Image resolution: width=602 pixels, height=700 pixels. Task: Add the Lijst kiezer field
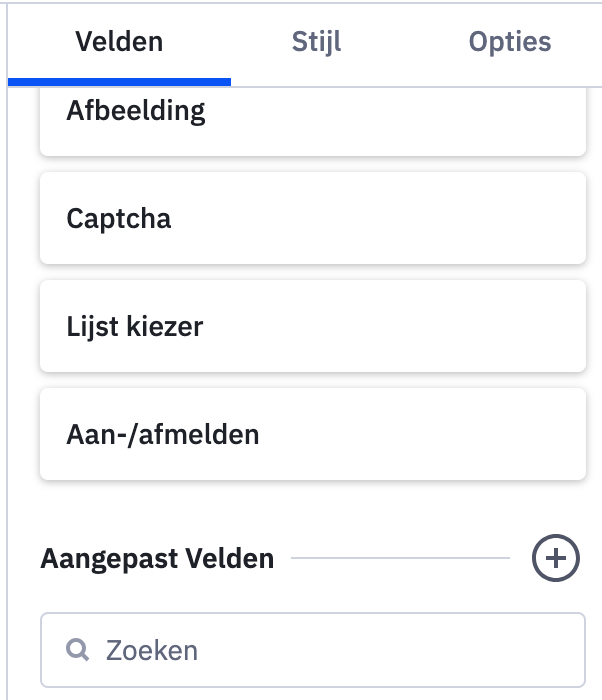click(x=312, y=326)
